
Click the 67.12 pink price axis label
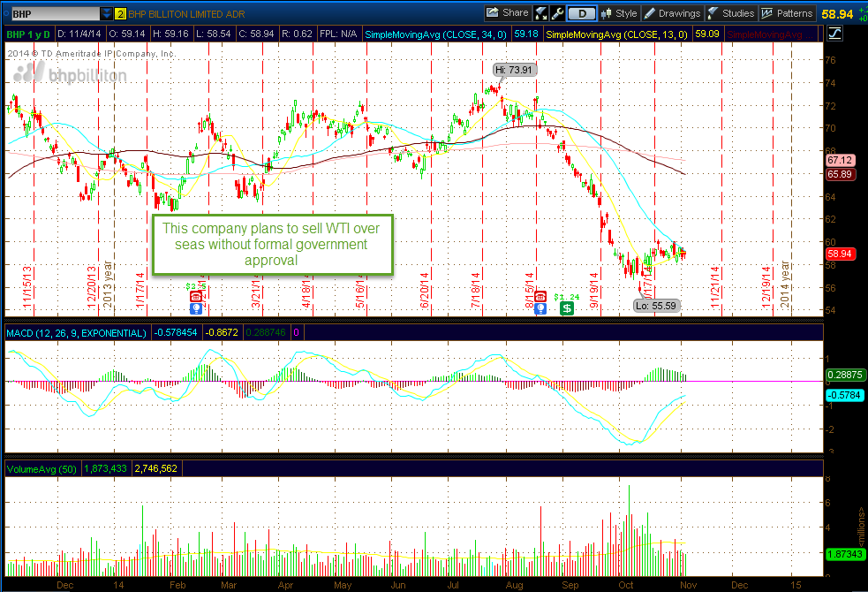(x=840, y=161)
